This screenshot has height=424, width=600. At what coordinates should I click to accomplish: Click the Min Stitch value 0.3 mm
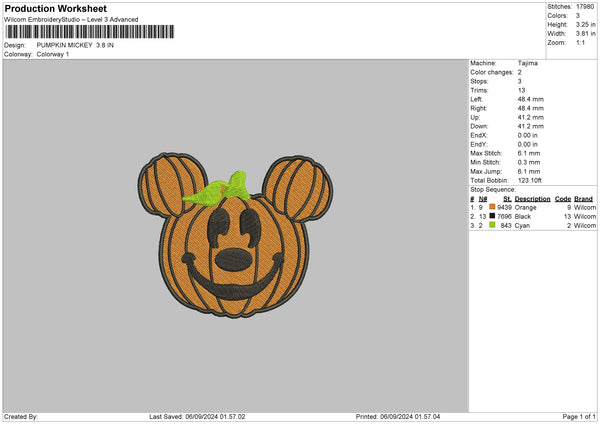529,162
